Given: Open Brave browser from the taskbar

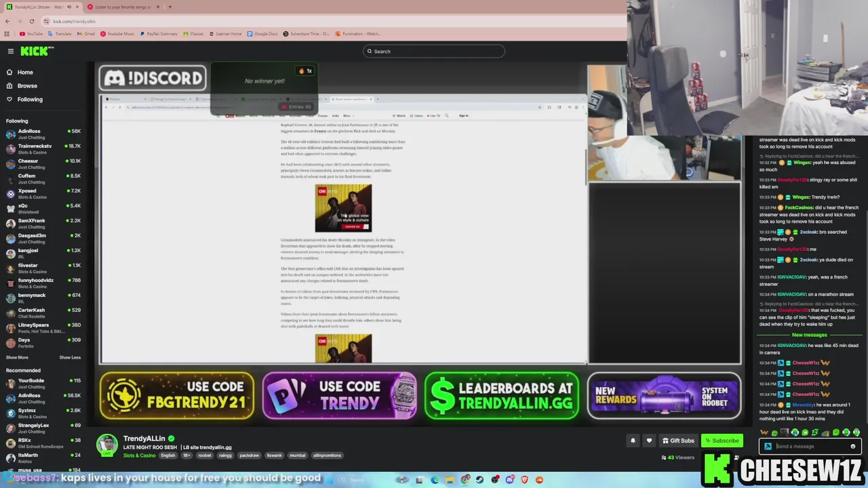Looking at the screenshot, I should click(x=524, y=480).
